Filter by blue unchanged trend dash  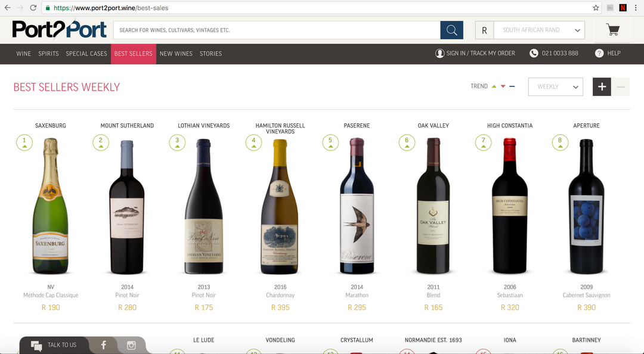click(512, 86)
